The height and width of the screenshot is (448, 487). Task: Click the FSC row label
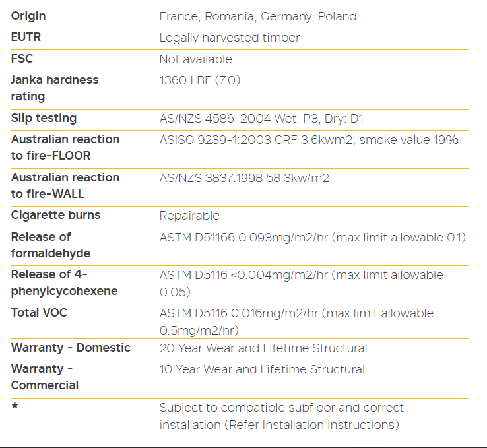coord(22,59)
